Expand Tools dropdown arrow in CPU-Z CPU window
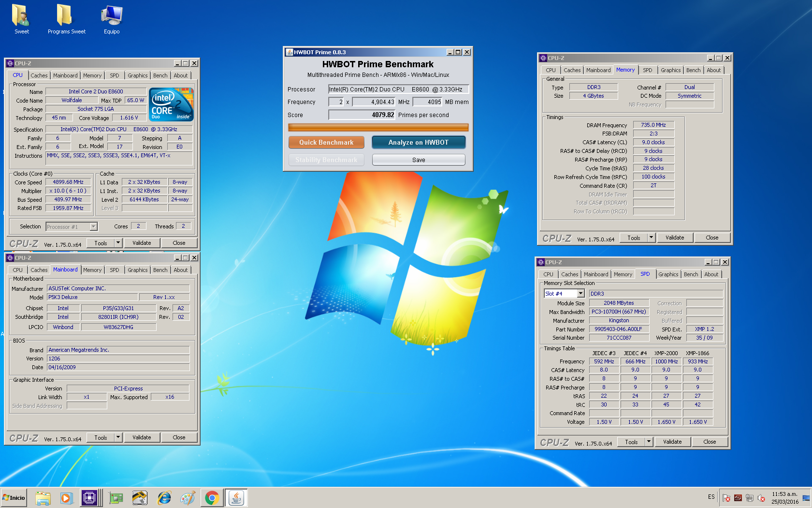 point(118,243)
